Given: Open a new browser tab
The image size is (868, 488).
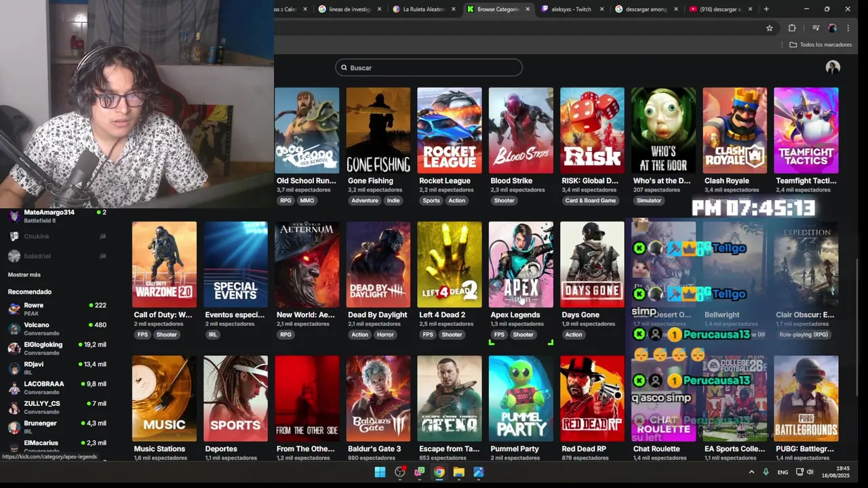Looking at the screenshot, I should [766, 9].
